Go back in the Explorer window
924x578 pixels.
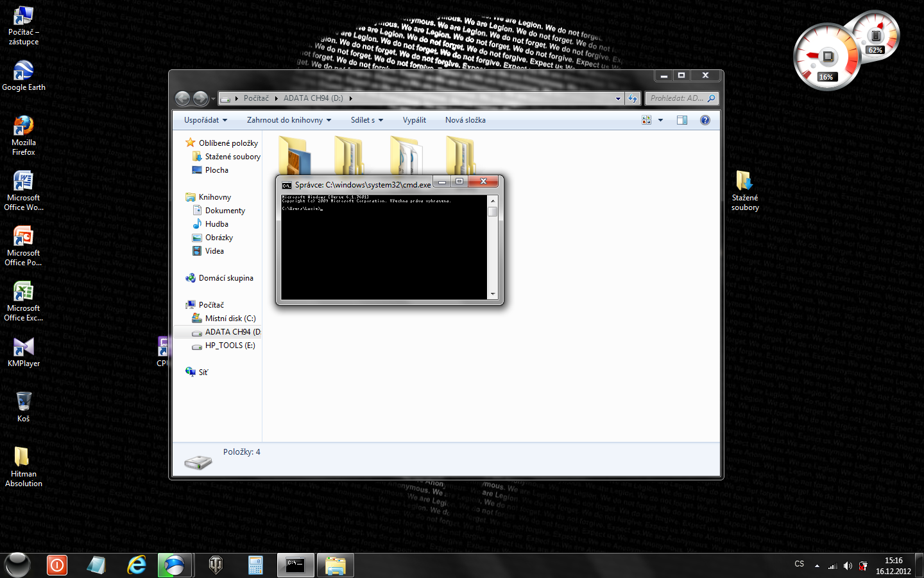tap(183, 98)
